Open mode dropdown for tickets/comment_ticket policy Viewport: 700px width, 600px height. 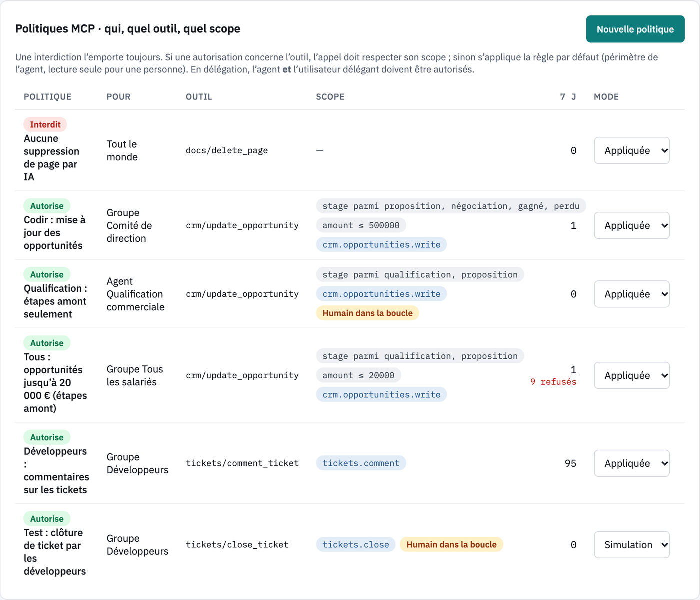pyautogui.click(x=632, y=463)
